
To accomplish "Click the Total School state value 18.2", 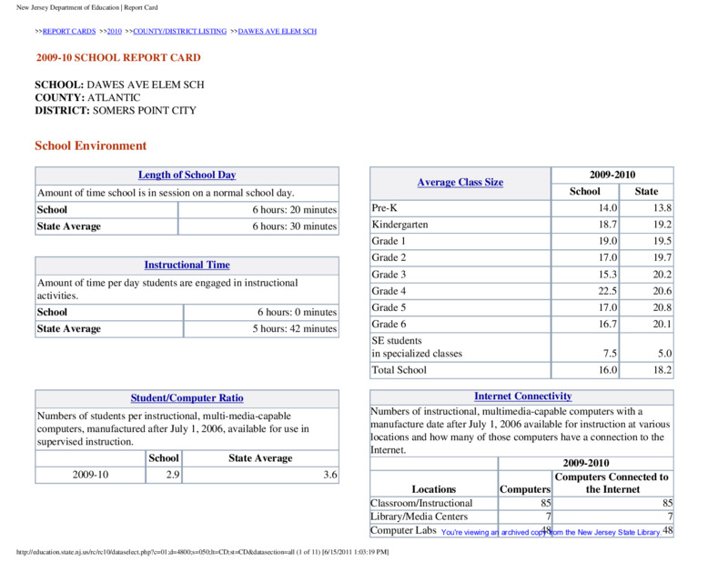I will pos(662,370).
